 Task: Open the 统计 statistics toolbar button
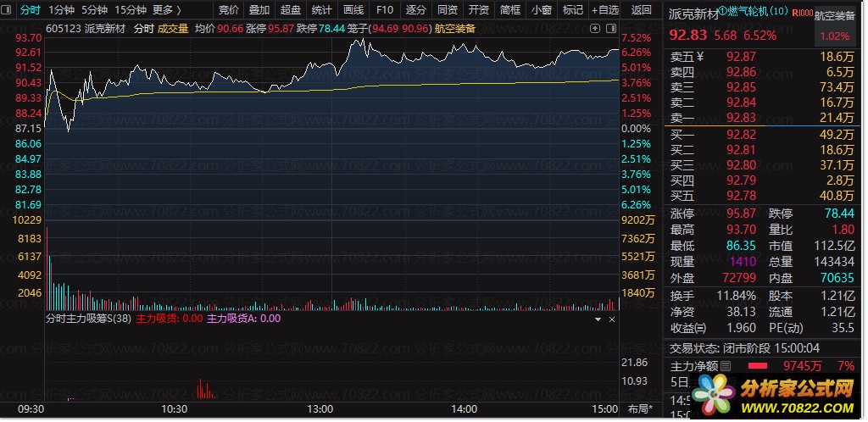point(321,10)
